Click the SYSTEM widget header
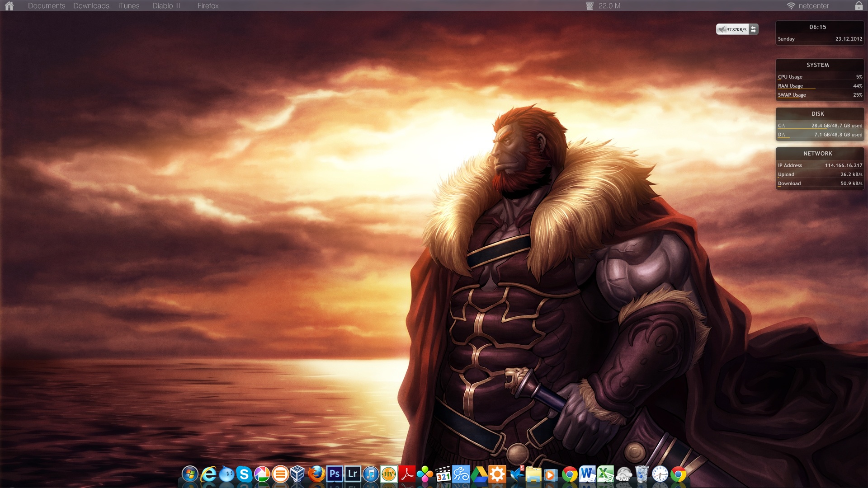Viewport: 868px width, 488px height. 817,65
